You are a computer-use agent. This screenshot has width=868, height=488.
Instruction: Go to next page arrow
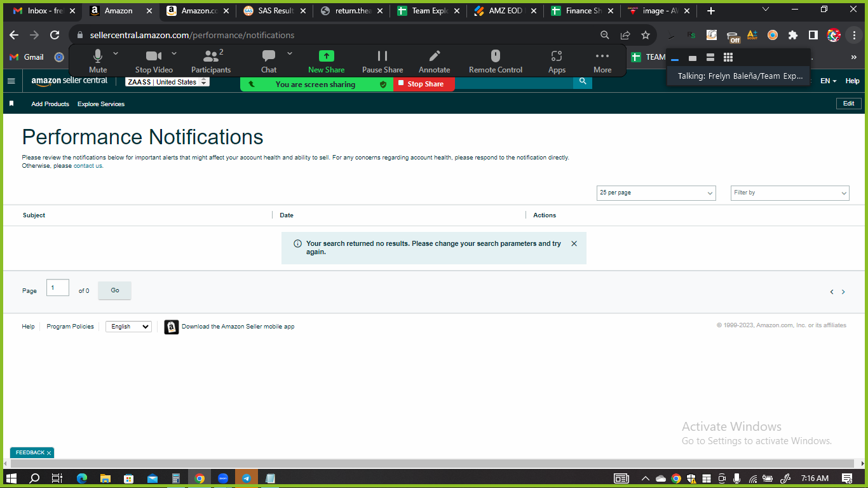coord(843,292)
